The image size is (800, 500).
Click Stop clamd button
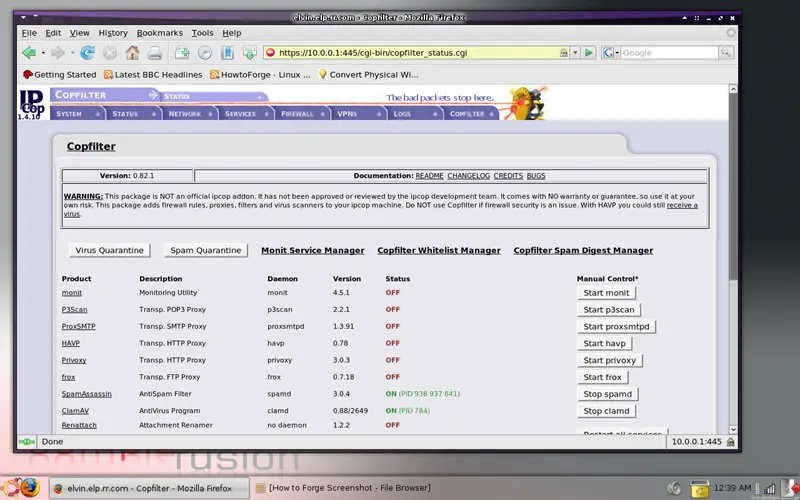pos(606,411)
